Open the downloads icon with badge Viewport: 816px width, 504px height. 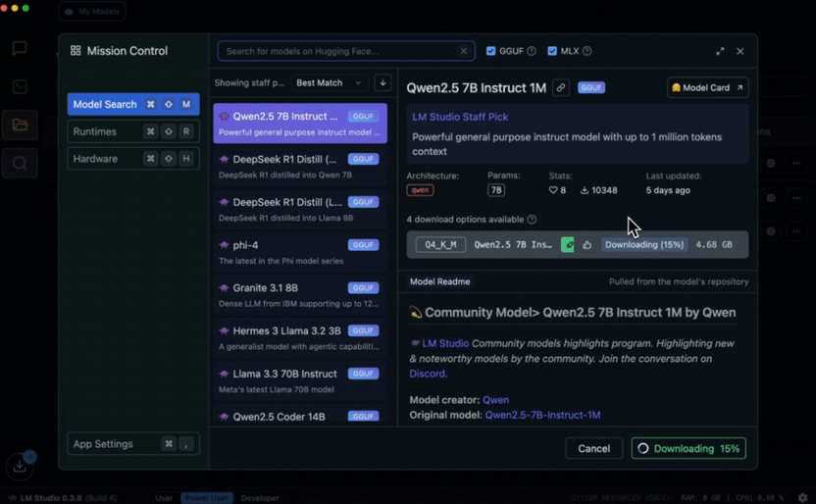[20, 466]
